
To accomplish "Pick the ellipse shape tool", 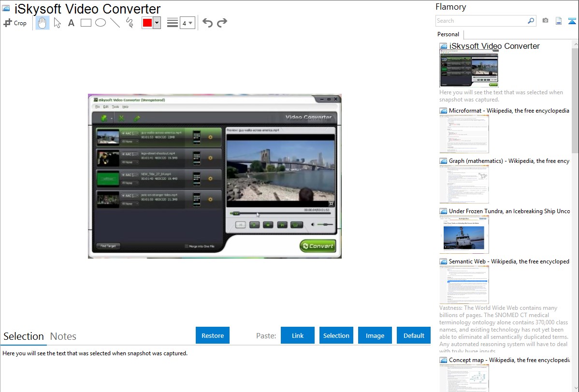I will click(x=101, y=23).
